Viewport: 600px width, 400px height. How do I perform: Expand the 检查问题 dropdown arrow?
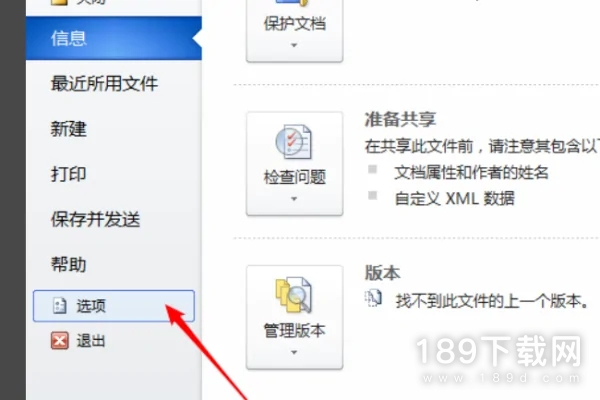[294, 199]
